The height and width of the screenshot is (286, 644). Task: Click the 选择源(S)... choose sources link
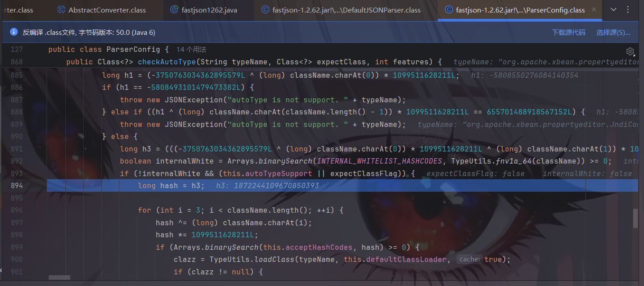point(613,32)
